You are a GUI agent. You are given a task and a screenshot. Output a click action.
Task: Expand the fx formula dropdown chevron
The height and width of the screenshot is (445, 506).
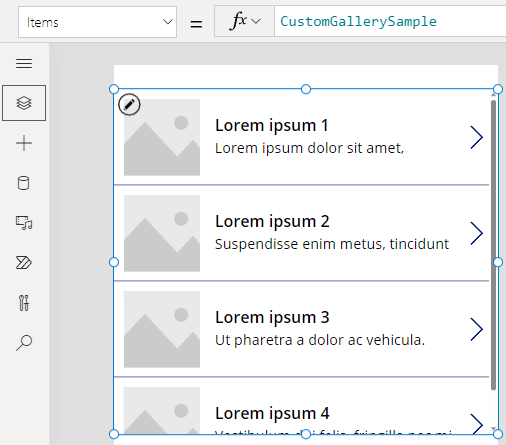(x=256, y=21)
